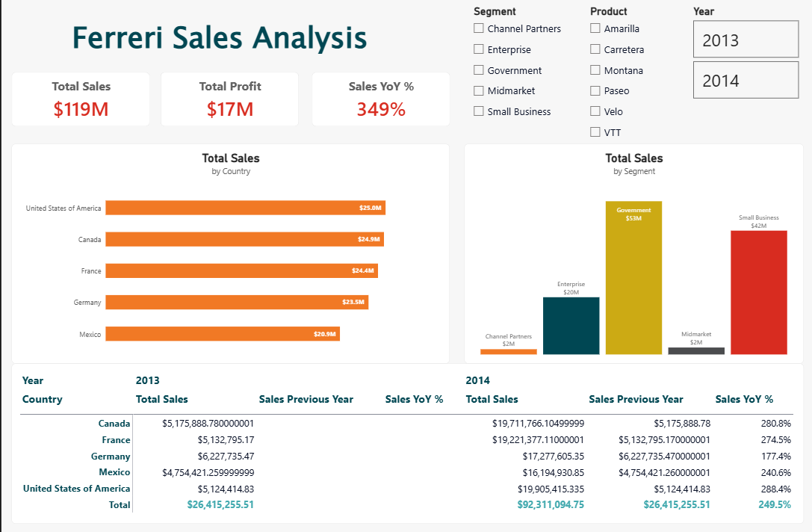Click the $19,905,415.335 cell
The width and height of the screenshot is (812, 532).
click(x=551, y=489)
